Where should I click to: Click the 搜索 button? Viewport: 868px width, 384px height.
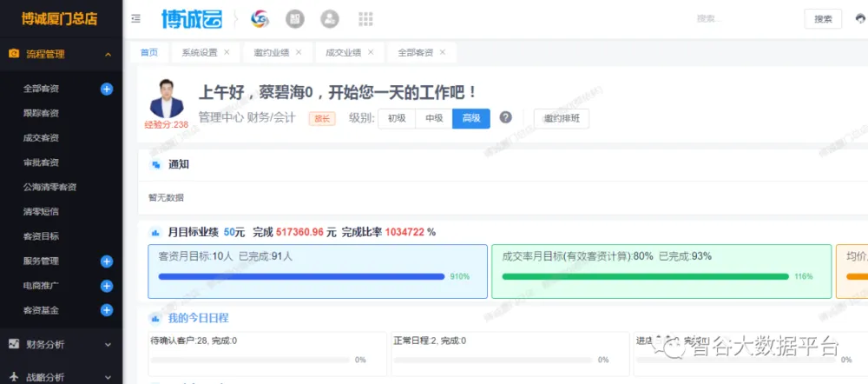pos(823,18)
